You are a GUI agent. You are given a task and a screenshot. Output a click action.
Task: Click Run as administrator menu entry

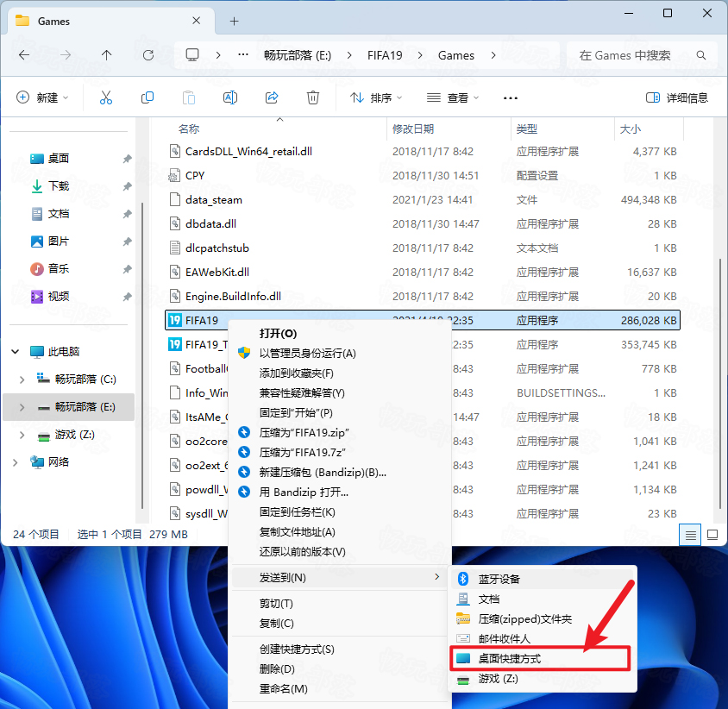[341, 354]
